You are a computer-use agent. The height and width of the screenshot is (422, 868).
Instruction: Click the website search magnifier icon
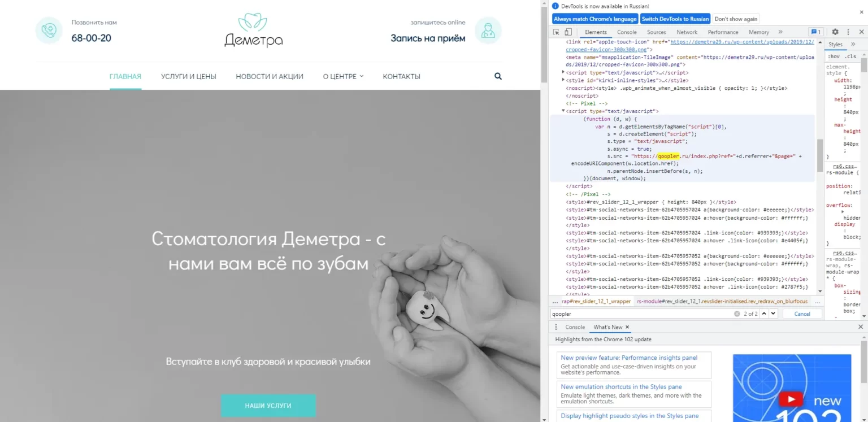498,76
